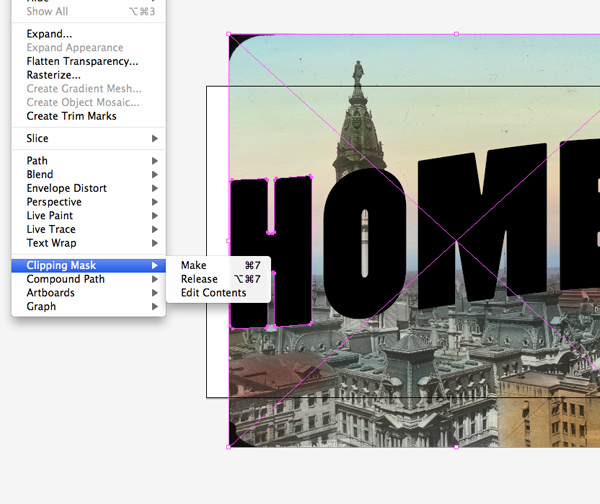The height and width of the screenshot is (504, 600).
Task: Choose Rasterize... menu item
Action: click(x=88, y=75)
